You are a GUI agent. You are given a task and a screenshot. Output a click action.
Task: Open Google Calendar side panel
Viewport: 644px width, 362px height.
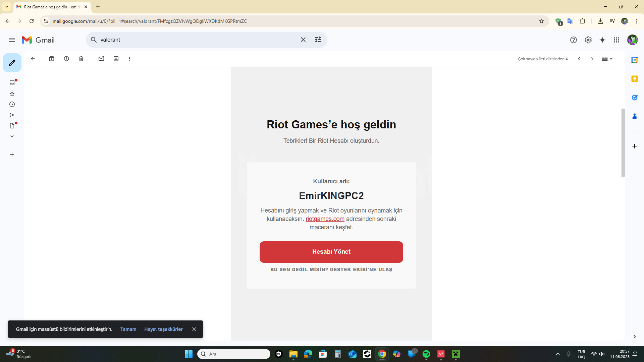[x=634, y=60]
